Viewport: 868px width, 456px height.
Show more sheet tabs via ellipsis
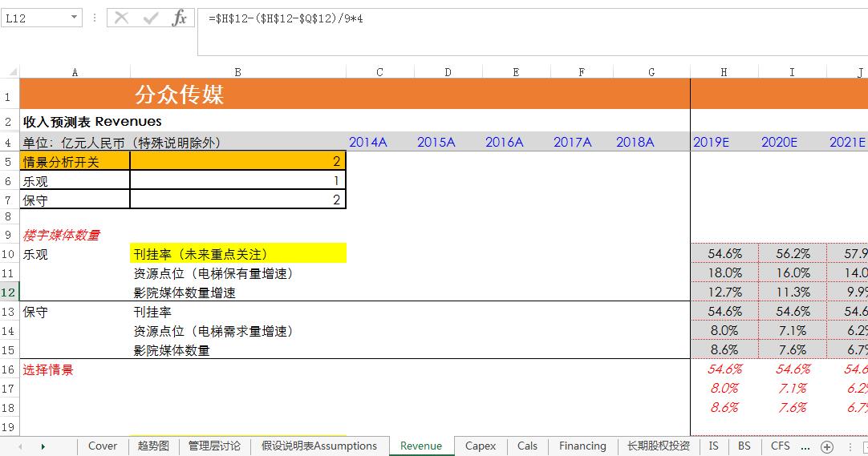(805, 446)
